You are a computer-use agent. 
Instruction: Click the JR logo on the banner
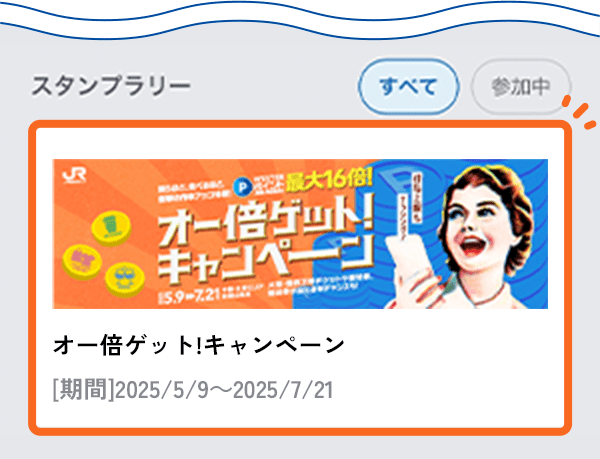74,175
